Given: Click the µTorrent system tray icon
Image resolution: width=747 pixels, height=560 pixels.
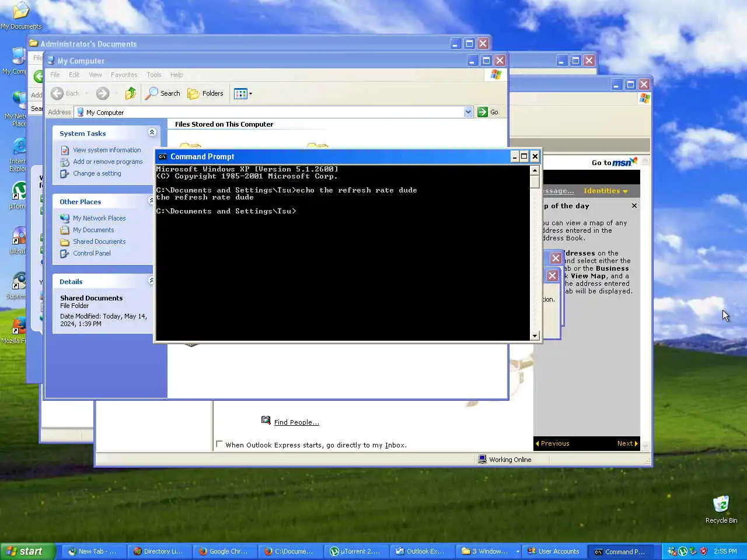Looking at the screenshot, I should point(682,551).
